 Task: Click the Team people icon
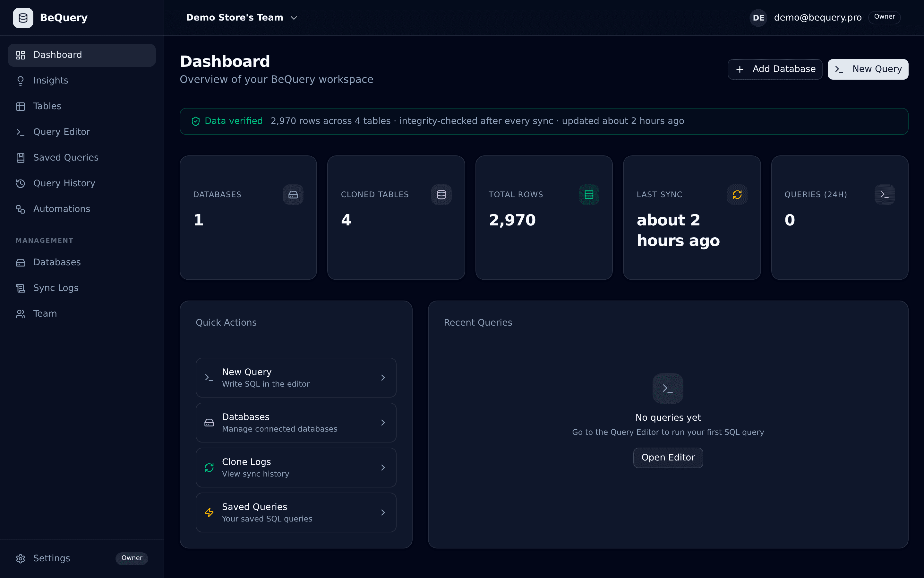tap(21, 314)
